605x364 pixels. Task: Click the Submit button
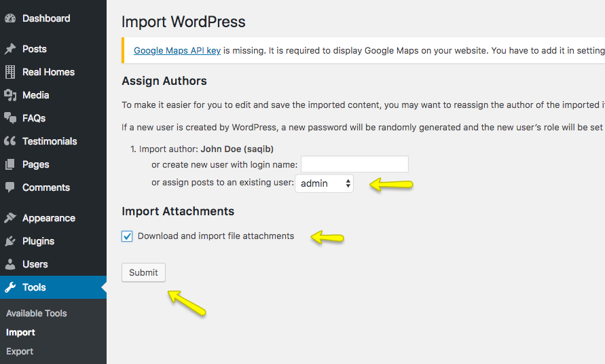click(x=143, y=272)
